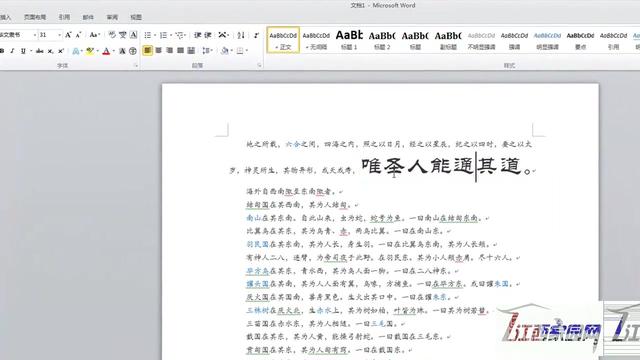Click the Grow Font icon
Viewport: 640px width, 360px height.
68,35
